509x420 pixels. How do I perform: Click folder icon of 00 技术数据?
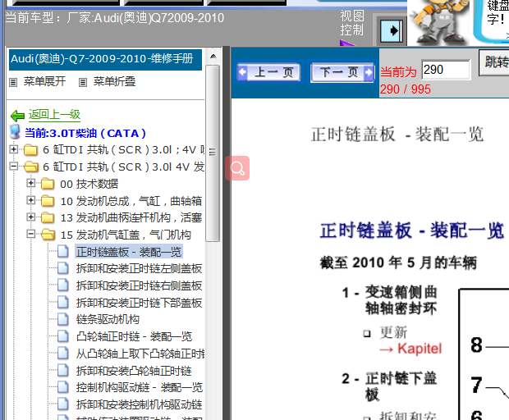48,184
